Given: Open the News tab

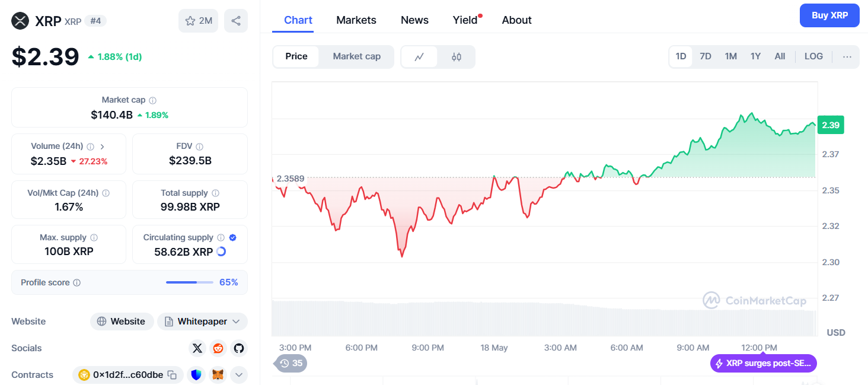Looking at the screenshot, I should pos(414,20).
